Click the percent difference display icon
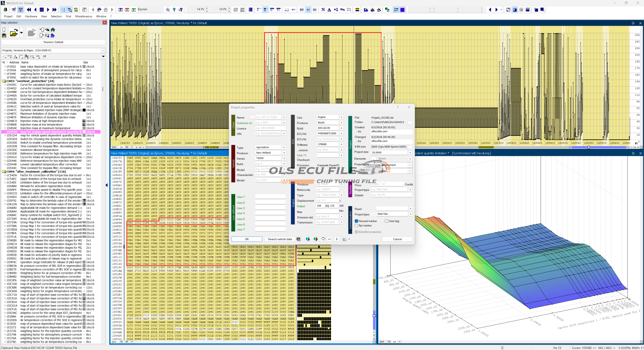The image size is (644, 350). [x=323, y=10]
